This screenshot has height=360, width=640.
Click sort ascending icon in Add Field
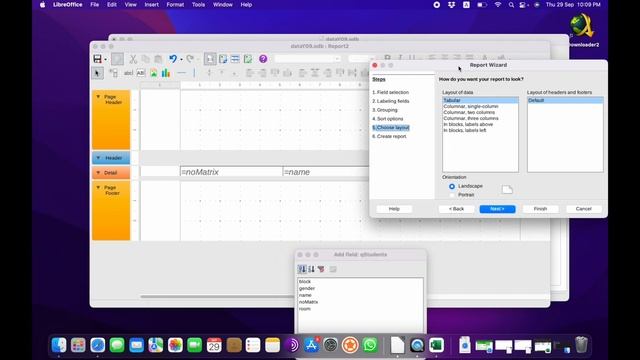pos(302,269)
